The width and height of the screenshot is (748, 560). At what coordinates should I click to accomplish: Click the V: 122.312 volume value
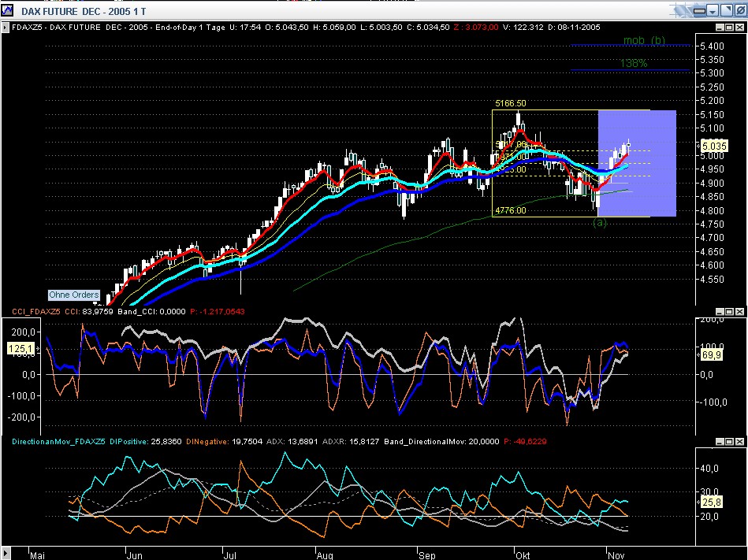(x=523, y=27)
